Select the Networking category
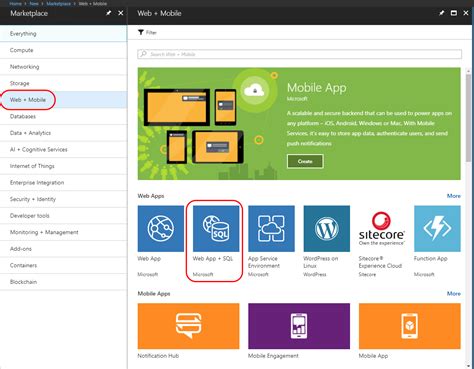The height and width of the screenshot is (369, 474). 64,67
